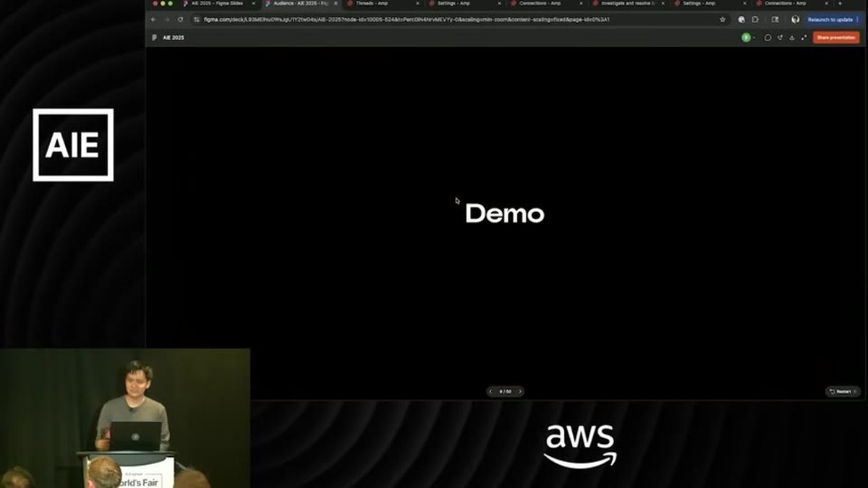Expand the arrow beside the green avatar
This screenshot has height=488, width=868.
click(x=754, y=38)
